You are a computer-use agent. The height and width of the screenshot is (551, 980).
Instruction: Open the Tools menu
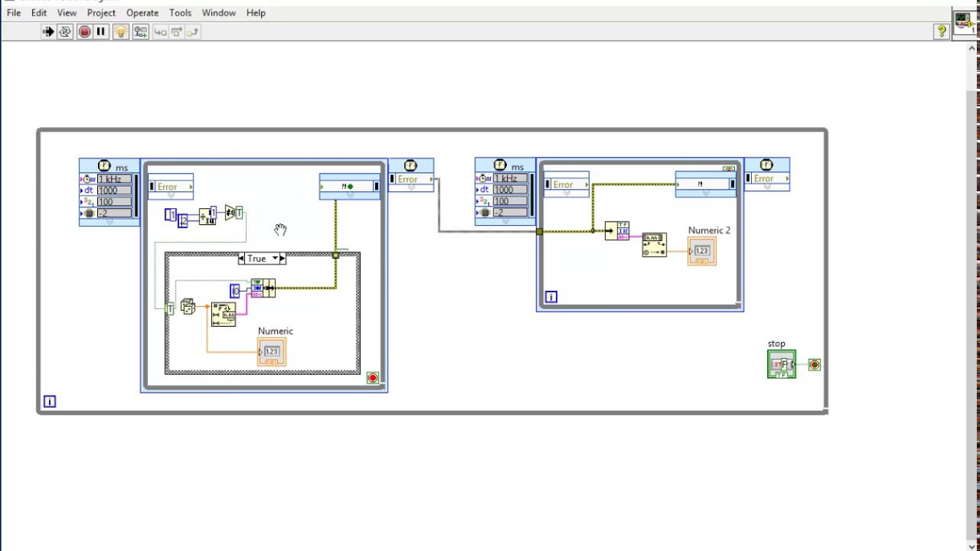(x=180, y=12)
